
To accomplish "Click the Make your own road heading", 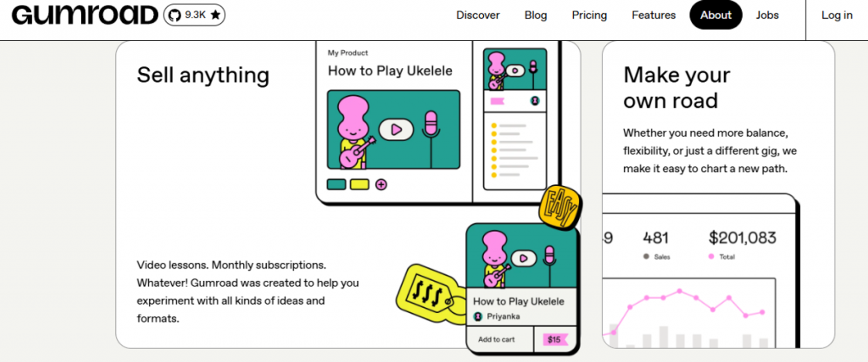I will click(676, 87).
